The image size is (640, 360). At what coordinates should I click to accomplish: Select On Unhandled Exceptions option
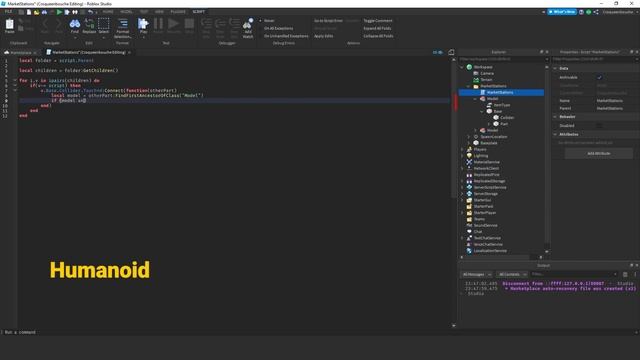pos(285,36)
